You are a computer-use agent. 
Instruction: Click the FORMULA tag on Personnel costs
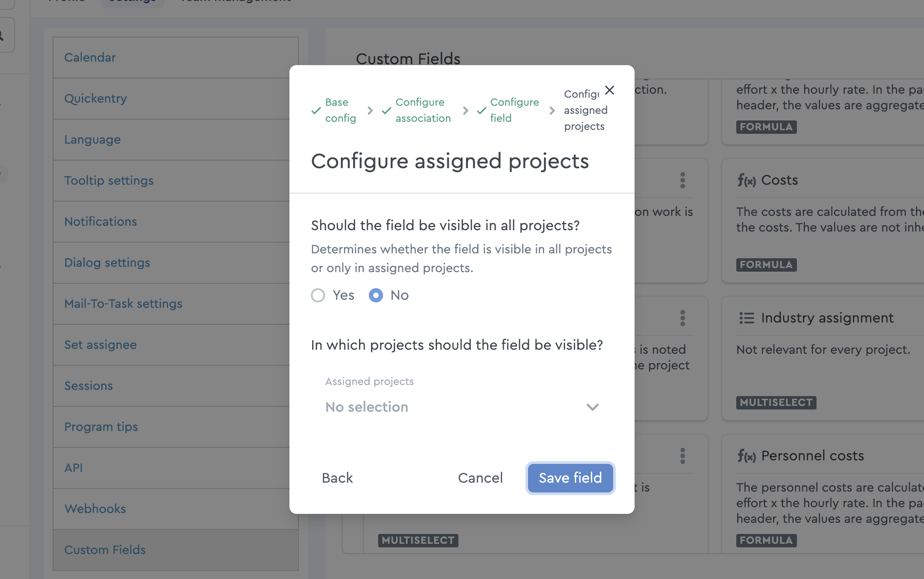point(766,540)
